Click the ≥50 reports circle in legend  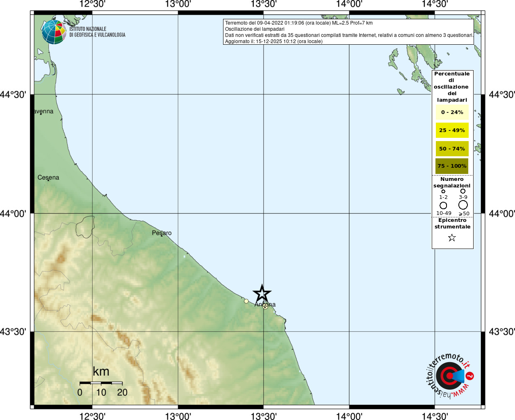pos(463,205)
